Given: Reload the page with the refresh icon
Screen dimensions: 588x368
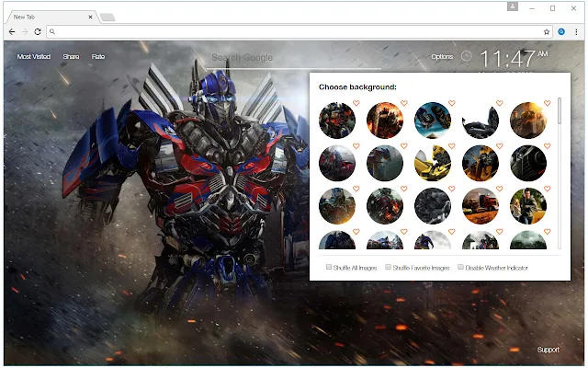Looking at the screenshot, I should (x=38, y=32).
